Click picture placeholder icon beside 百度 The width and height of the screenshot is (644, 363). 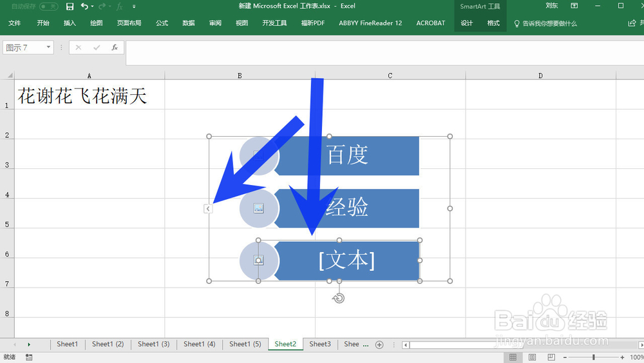258,155
